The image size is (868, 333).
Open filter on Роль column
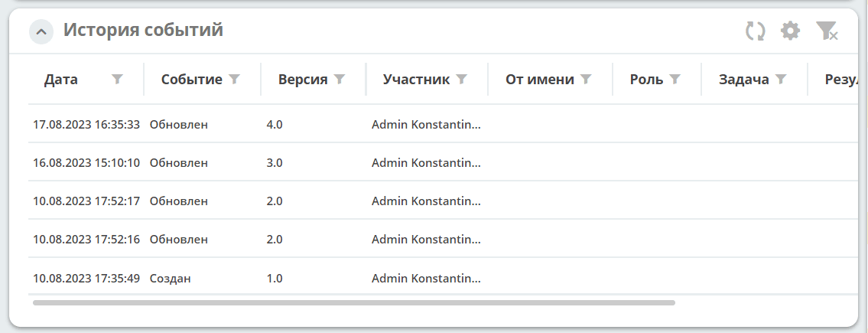pos(675,80)
